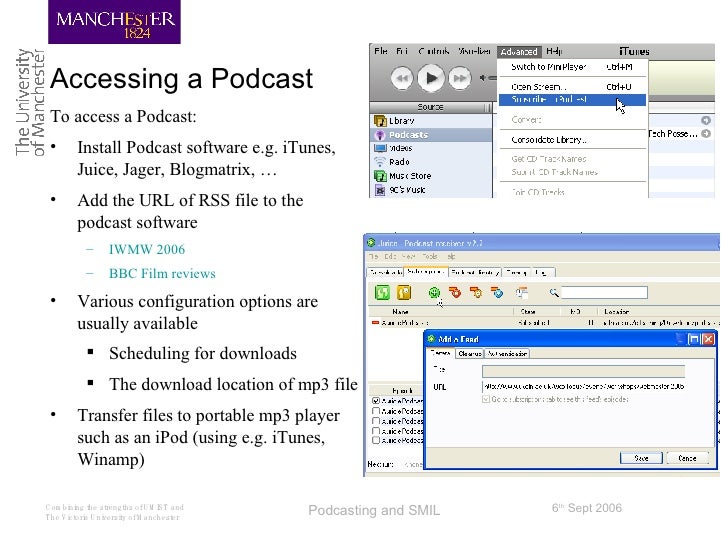Choose Subscribe to Podcast menu item
Viewport: 728px width, 546px height.
click(572, 99)
